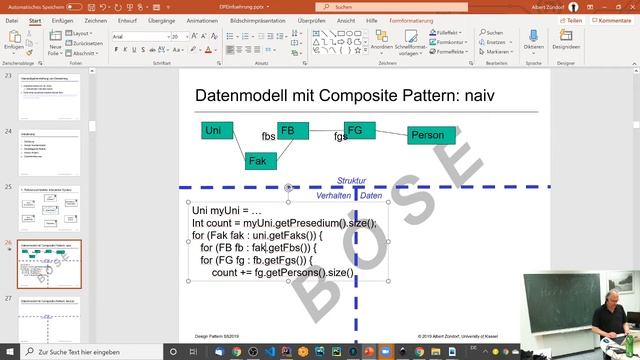The width and height of the screenshot is (640, 360).
Task: Open the Datei menu
Action: point(11,20)
